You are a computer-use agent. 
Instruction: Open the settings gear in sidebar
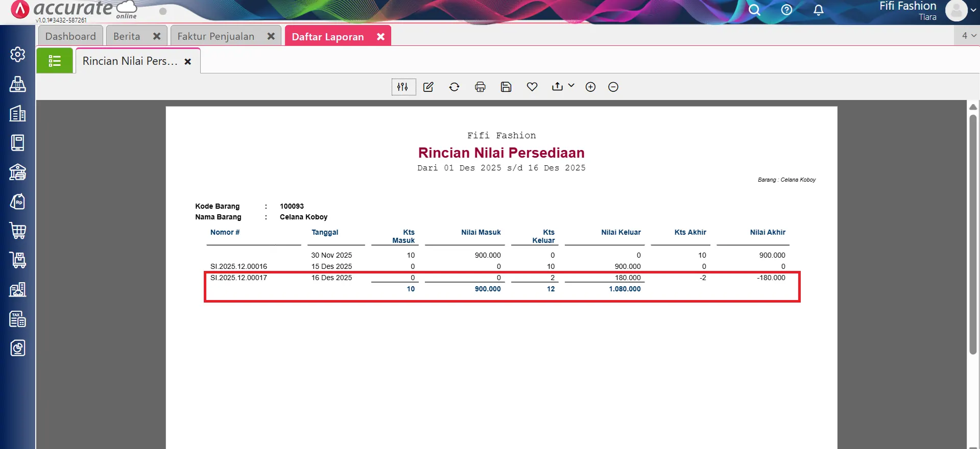(18, 54)
